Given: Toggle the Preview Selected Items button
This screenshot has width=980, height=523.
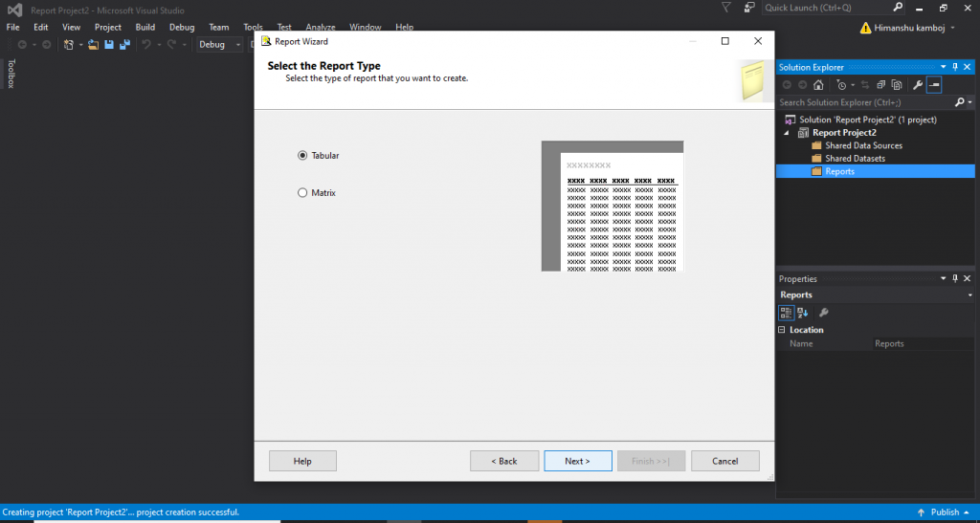Looking at the screenshot, I should tap(934, 85).
